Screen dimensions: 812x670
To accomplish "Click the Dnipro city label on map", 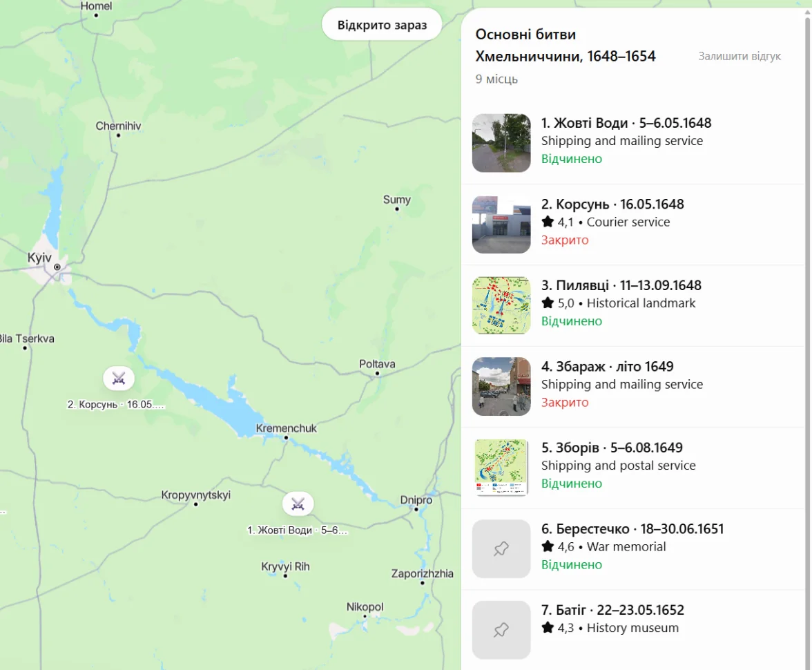I will click(416, 500).
